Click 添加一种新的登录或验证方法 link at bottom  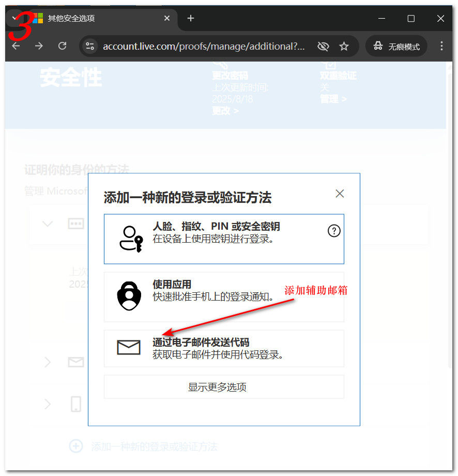[155, 447]
